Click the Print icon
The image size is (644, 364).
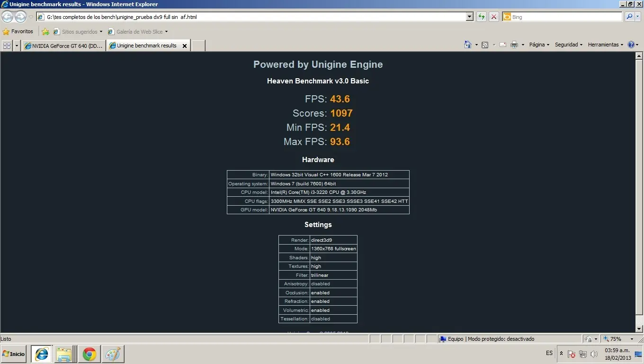(x=514, y=45)
